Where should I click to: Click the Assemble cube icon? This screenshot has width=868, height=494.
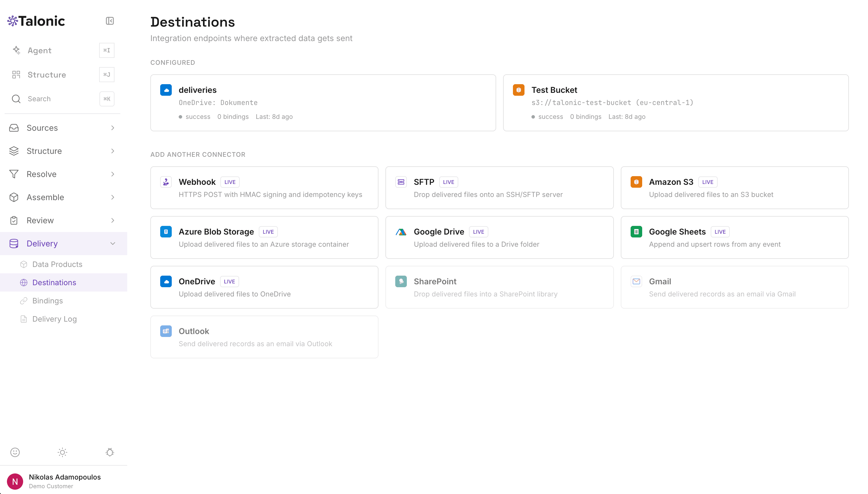point(14,197)
